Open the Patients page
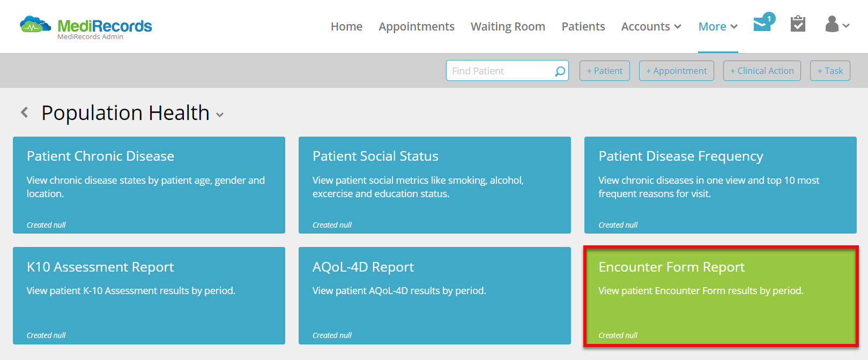 583,27
